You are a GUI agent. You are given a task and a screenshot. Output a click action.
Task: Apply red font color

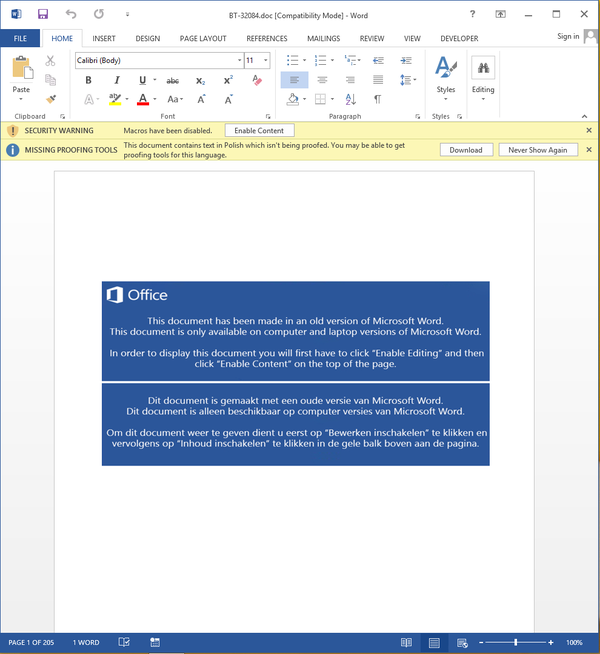tap(143, 99)
